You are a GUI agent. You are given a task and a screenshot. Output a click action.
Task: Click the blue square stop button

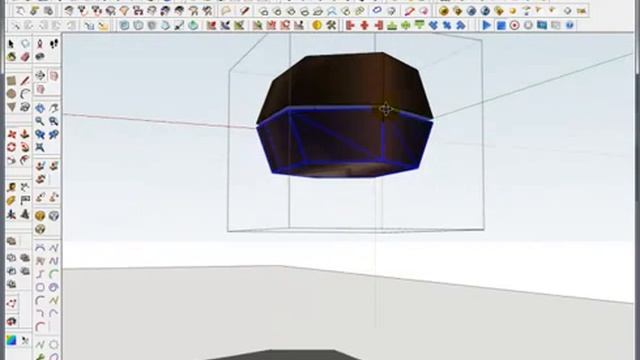click(501, 25)
